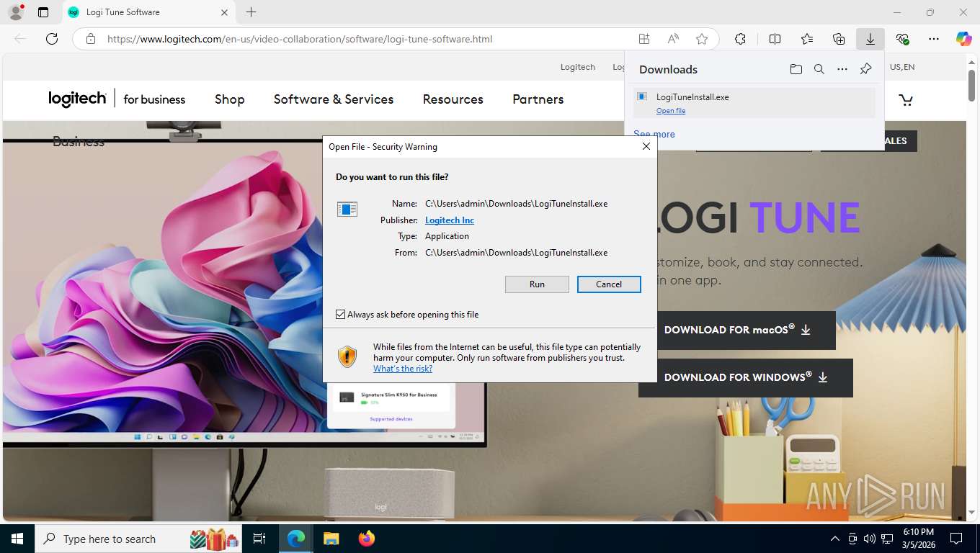This screenshot has width=980, height=553.
Task: Open the tab actions menu icon
Action: tap(43, 12)
